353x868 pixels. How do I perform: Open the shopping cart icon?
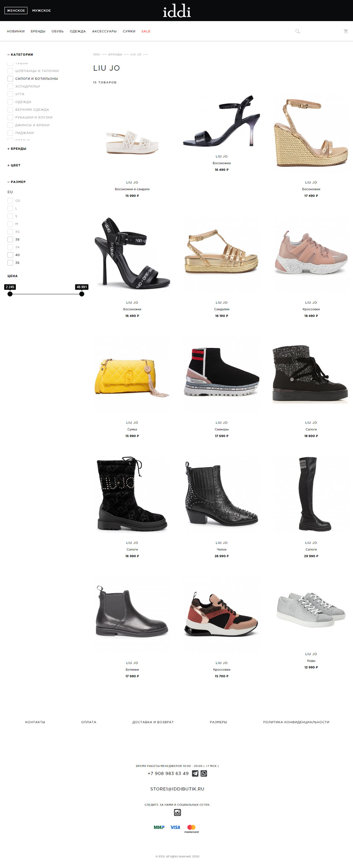346,31
